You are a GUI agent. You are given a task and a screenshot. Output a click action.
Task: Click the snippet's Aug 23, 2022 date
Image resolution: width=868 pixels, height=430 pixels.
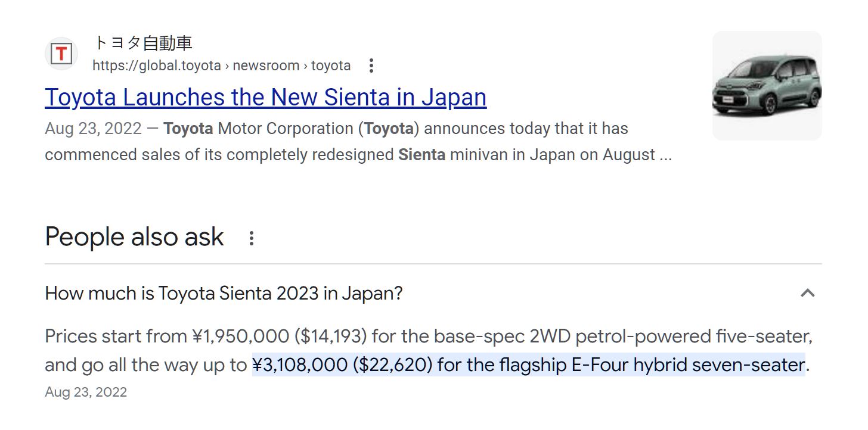point(93,129)
